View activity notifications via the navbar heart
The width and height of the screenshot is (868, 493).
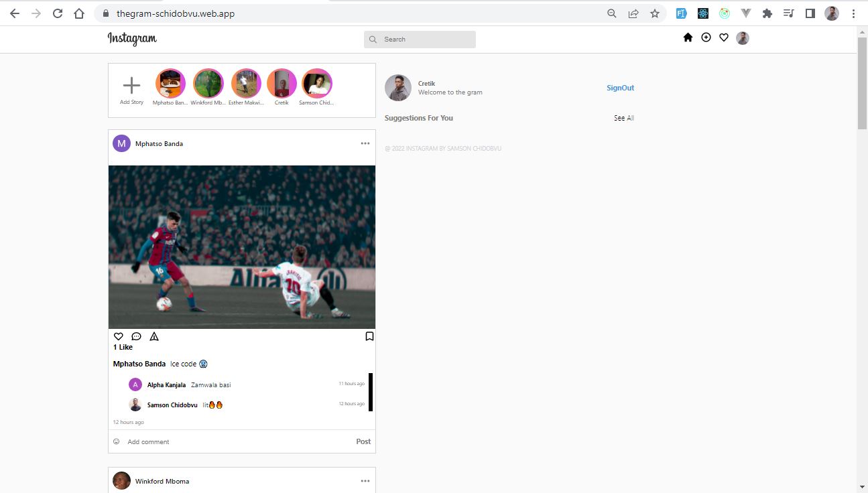click(x=724, y=38)
